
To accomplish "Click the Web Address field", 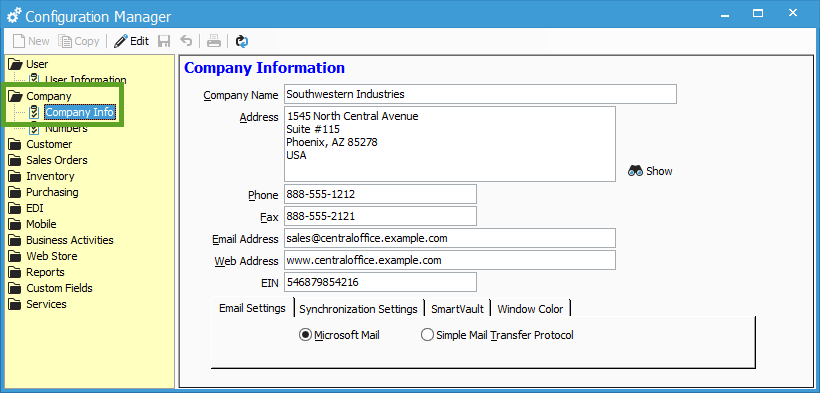I will coord(450,260).
